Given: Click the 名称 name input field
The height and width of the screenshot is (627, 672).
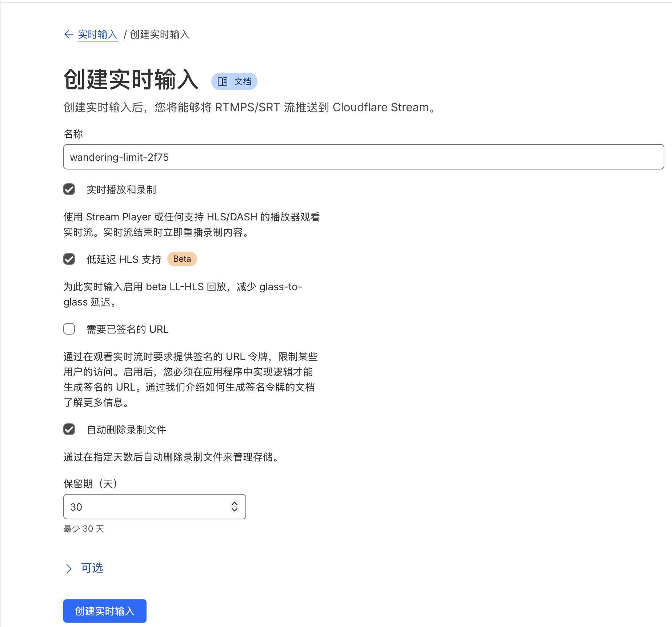Looking at the screenshot, I should click(364, 157).
